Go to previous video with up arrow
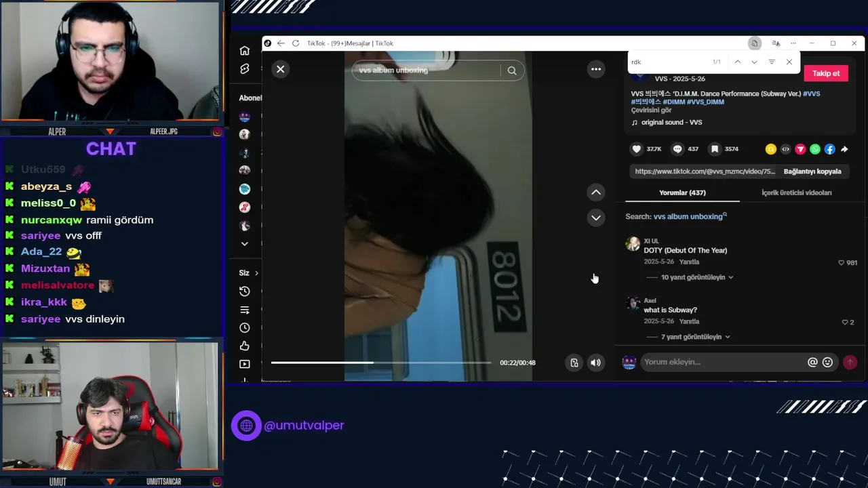868x488 pixels. pyautogui.click(x=596, y=192)
